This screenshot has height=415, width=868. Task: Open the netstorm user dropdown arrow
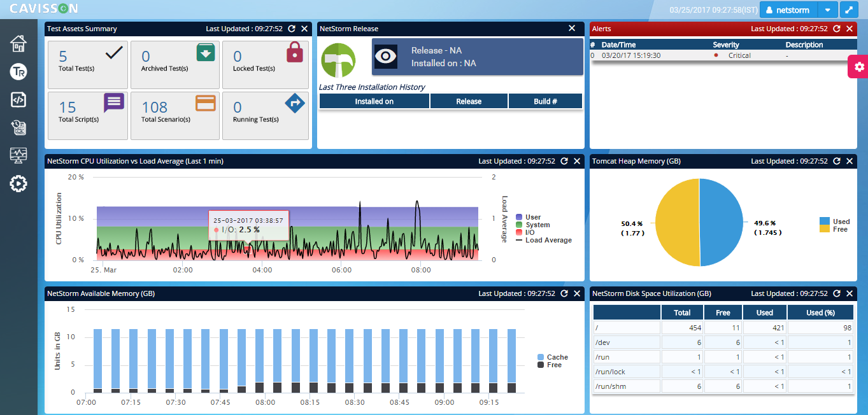point(827,10)
